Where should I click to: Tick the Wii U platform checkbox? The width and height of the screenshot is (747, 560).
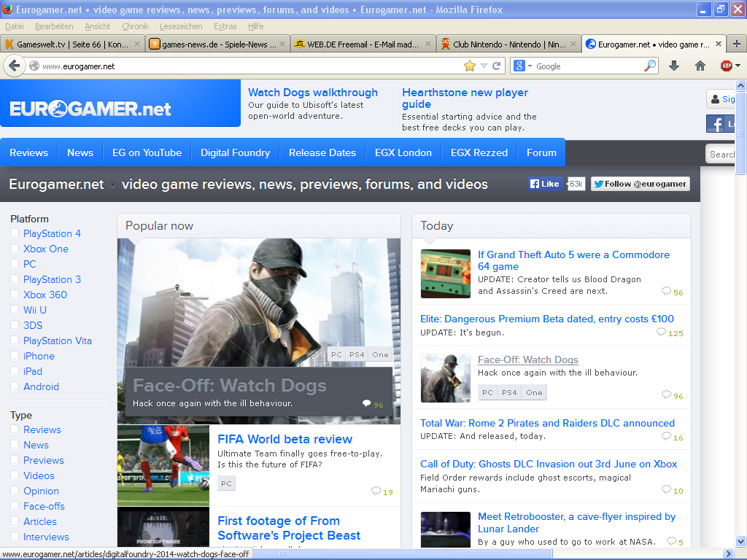point(15,309)
